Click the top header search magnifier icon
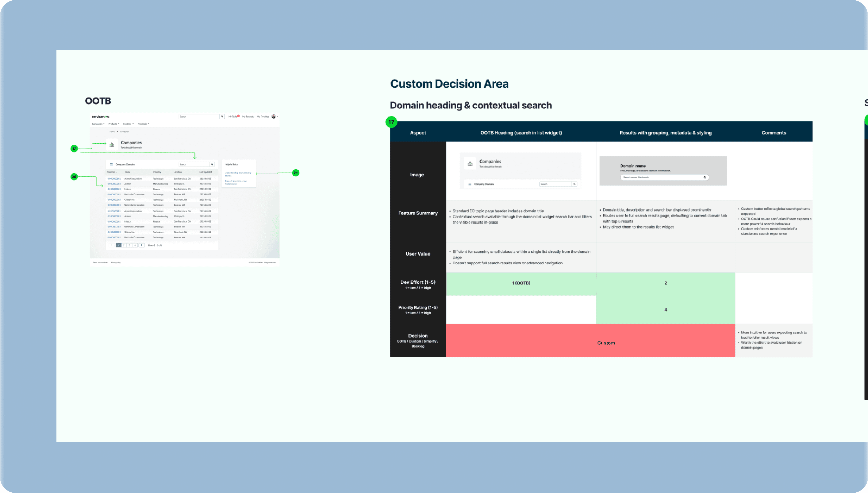Screen dimensions: 868x493 click(x=222, y=116)
